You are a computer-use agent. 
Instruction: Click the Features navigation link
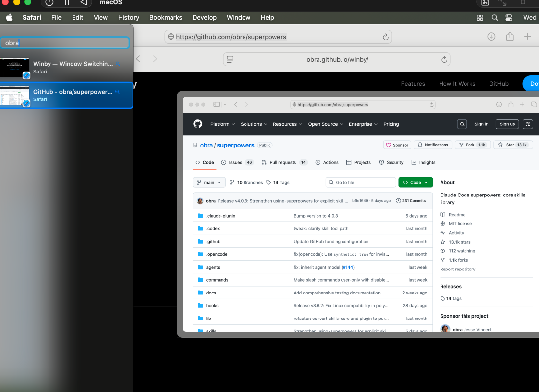[x=413, y=84]
